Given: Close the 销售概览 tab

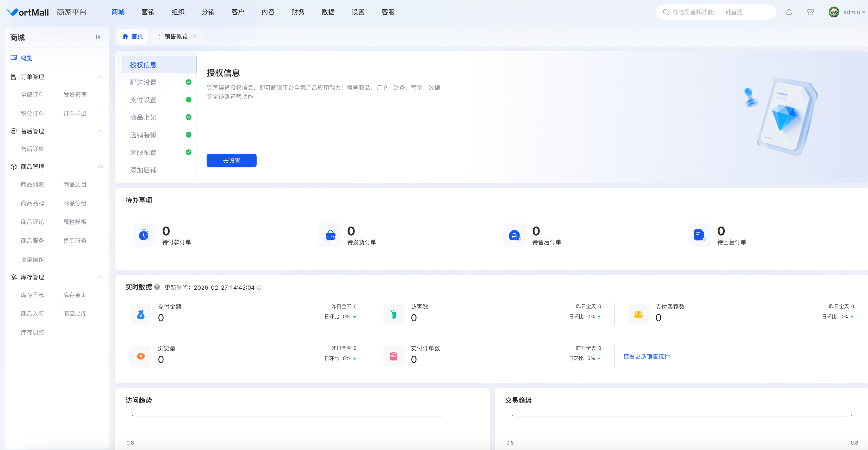Looking at the screenshot, I should pos(195,37).
